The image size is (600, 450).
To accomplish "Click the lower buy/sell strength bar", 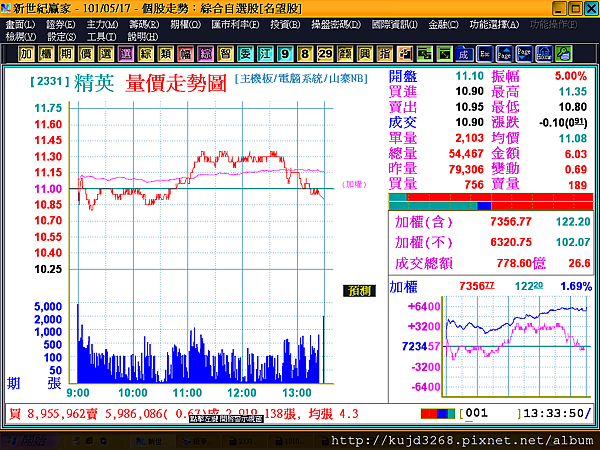I will (491, 206).
